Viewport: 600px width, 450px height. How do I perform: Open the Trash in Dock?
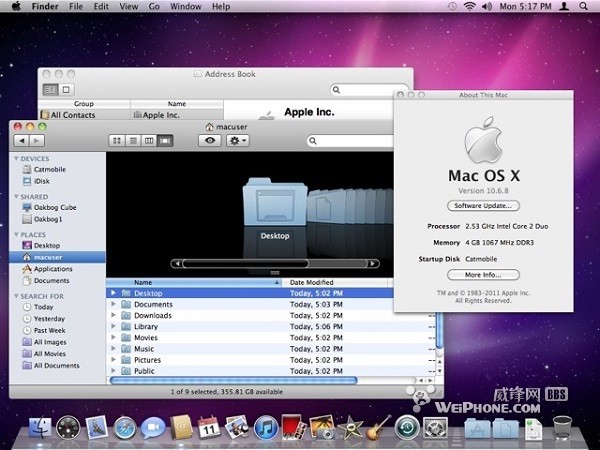(562, 427)
